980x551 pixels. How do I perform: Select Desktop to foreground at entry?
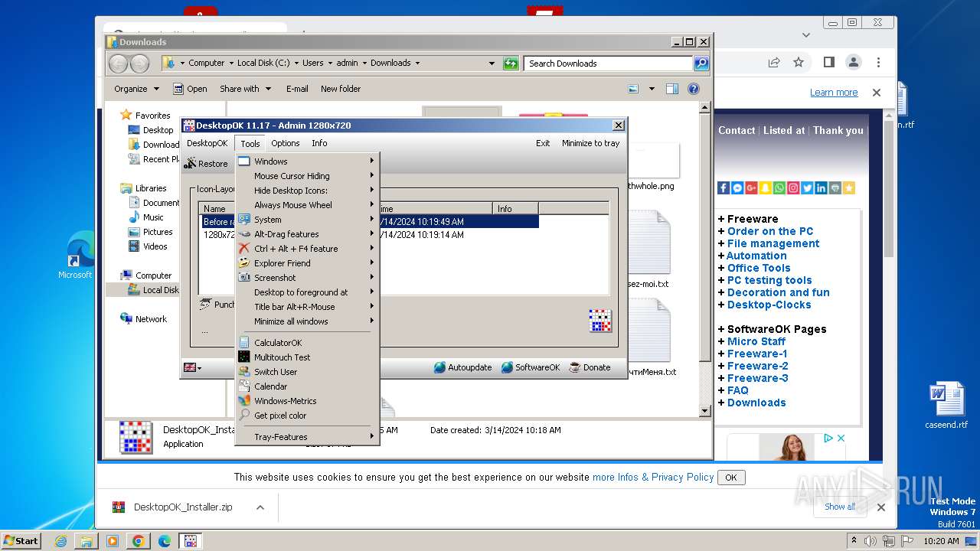point(307,292)
